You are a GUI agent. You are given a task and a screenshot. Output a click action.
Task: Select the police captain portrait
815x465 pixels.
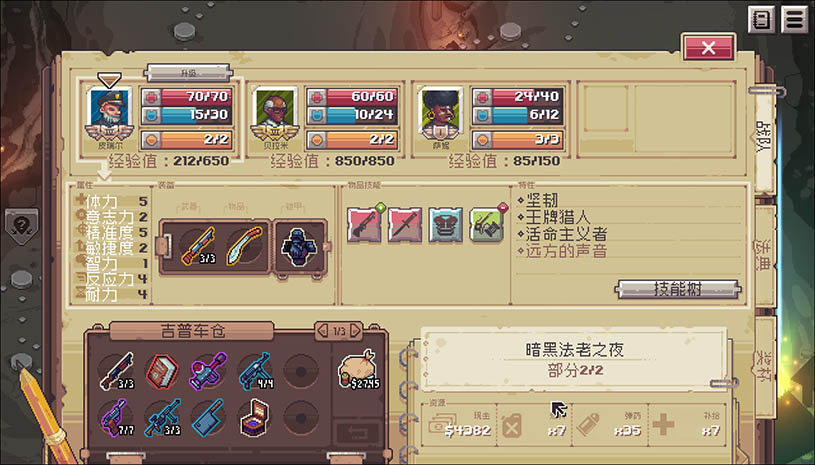[x=109, y=108]
